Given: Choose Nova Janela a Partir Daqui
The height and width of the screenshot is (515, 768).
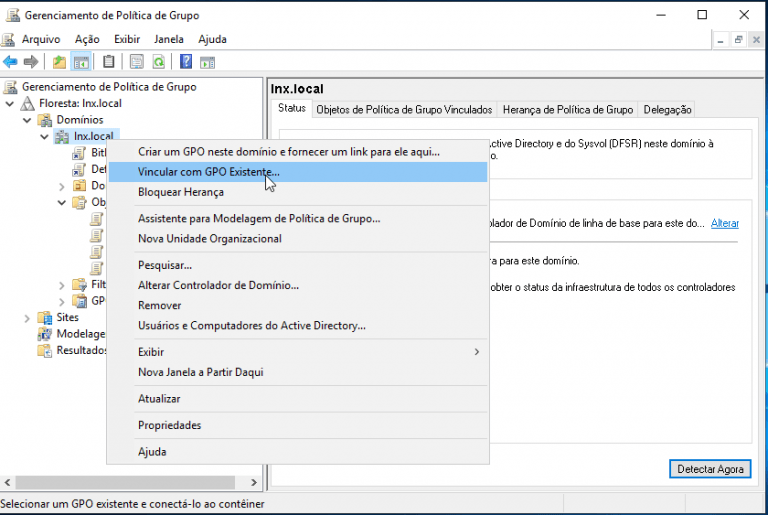Looking at the screenshot, I should coord(298,372).
